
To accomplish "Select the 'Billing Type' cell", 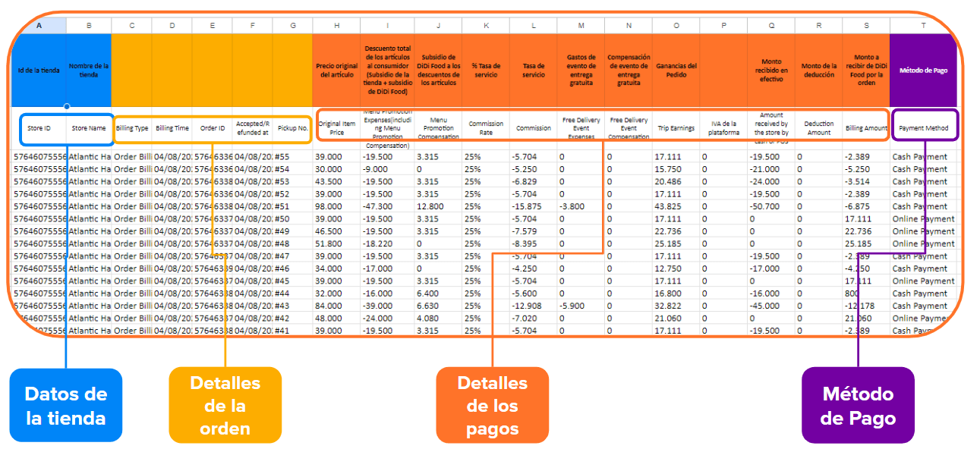I will click(131, 128).
